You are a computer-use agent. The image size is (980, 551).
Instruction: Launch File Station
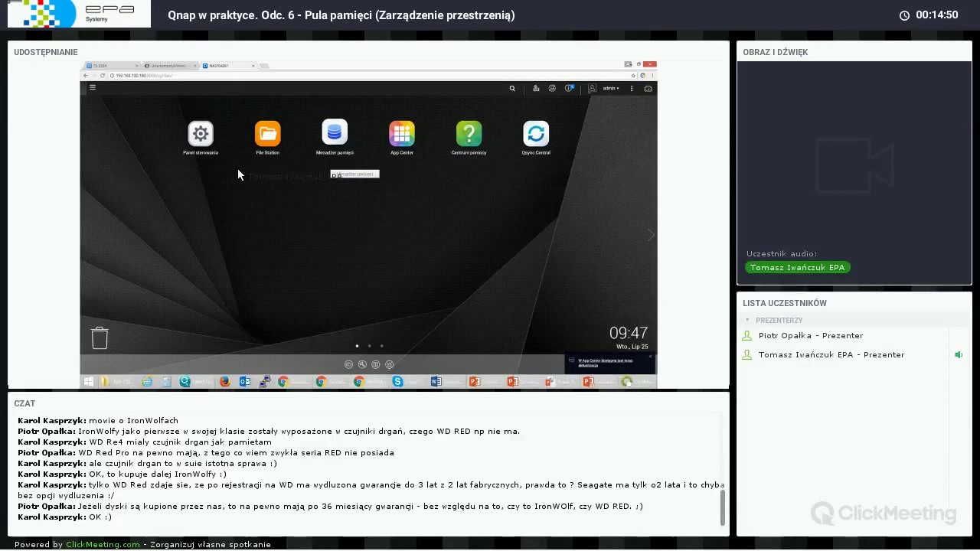(267, 135)
